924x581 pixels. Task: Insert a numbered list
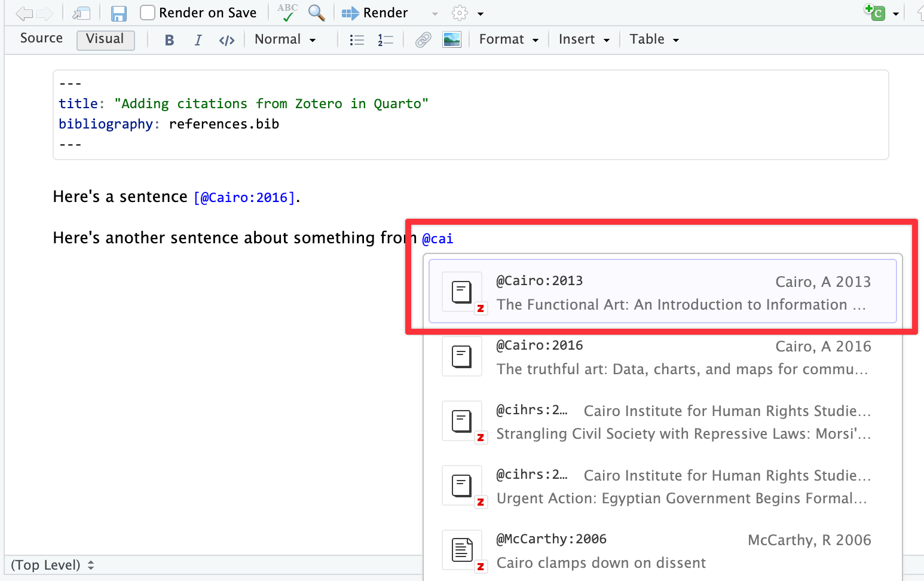pyautogui.click(x=385, y=40)
